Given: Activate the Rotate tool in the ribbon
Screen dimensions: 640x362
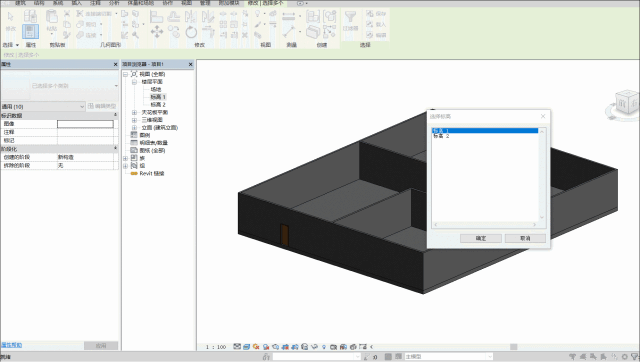Looking at the screenshot, I should point(191,32).
